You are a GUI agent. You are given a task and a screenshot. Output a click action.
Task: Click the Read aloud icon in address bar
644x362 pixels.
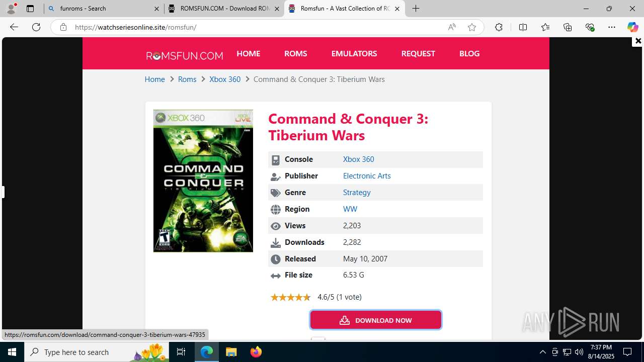pyautogui.click(x=452, y=27)
